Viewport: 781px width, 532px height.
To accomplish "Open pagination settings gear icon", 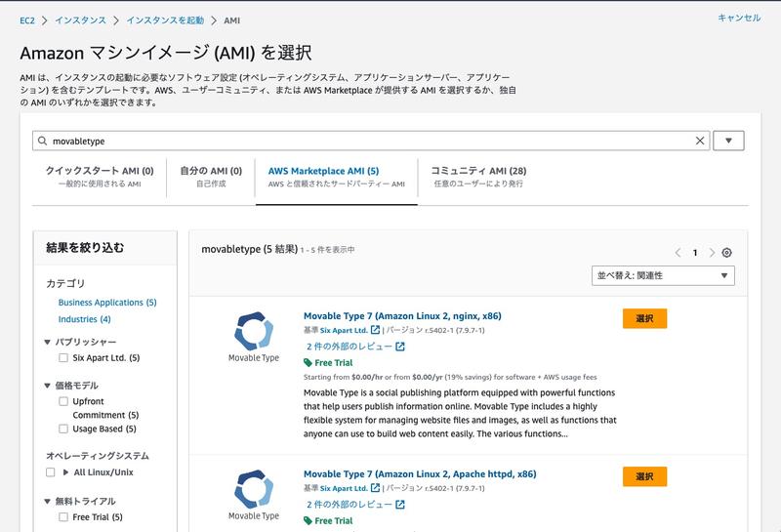I will click(x=727, y=253).
